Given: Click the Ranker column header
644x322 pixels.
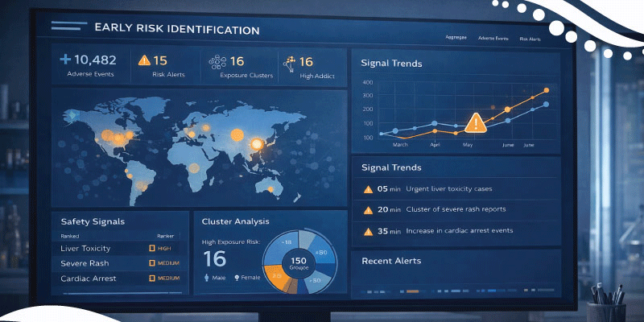Looking at the screenshot, I should (165, 236).
